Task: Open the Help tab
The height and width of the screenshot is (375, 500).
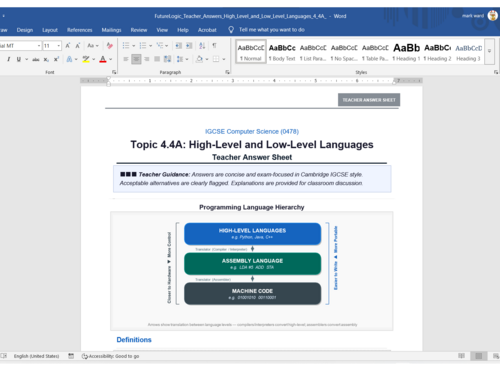Action: 183,30
